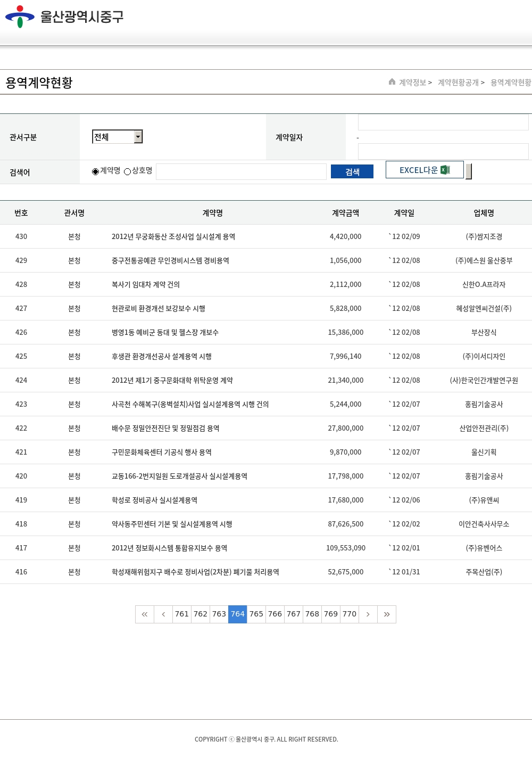Click the 계약현황공개 breadcrumb link
This screenshot has width=532, height=773.
click(x=458, y=83)
